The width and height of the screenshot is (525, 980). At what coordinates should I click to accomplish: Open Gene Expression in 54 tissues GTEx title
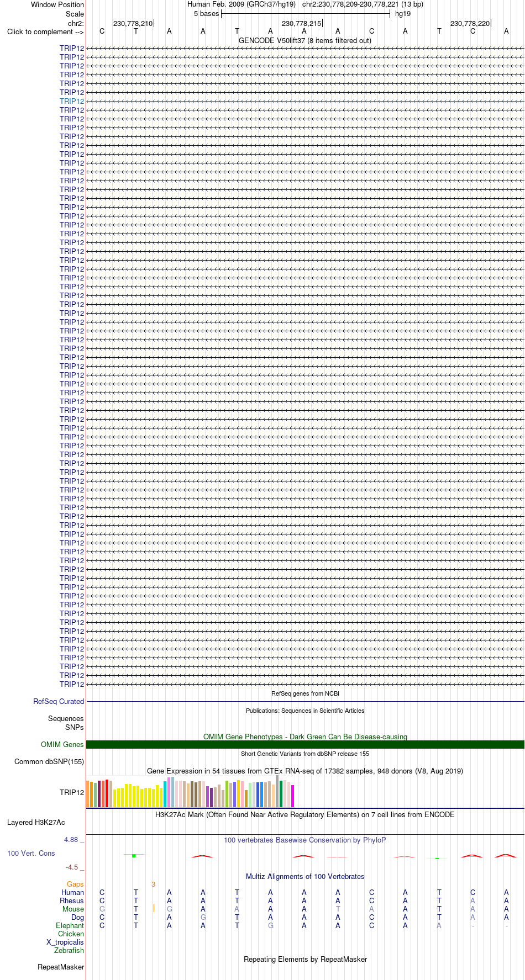305,771
